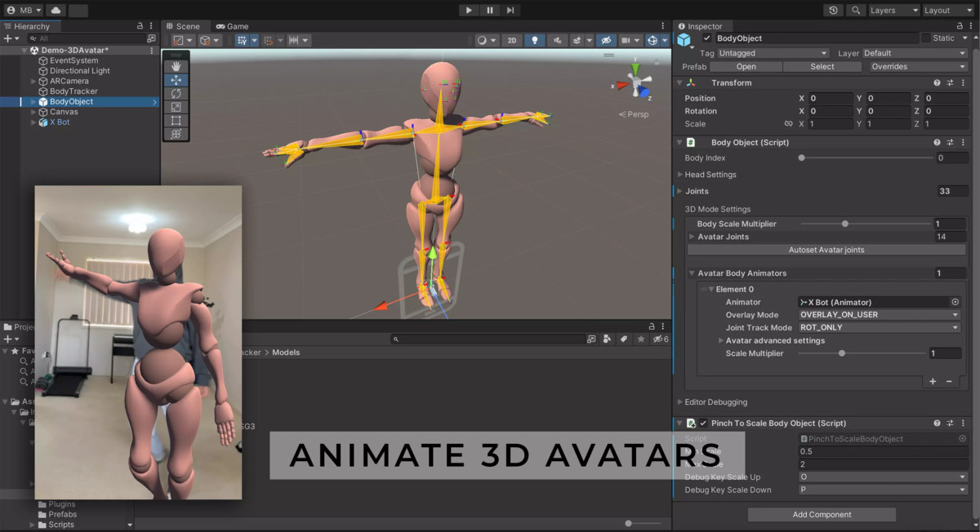The image size is (980, 532).
Task: Click the camera settings icon in Scene toolbar
Action: click(x=626, y=40)
